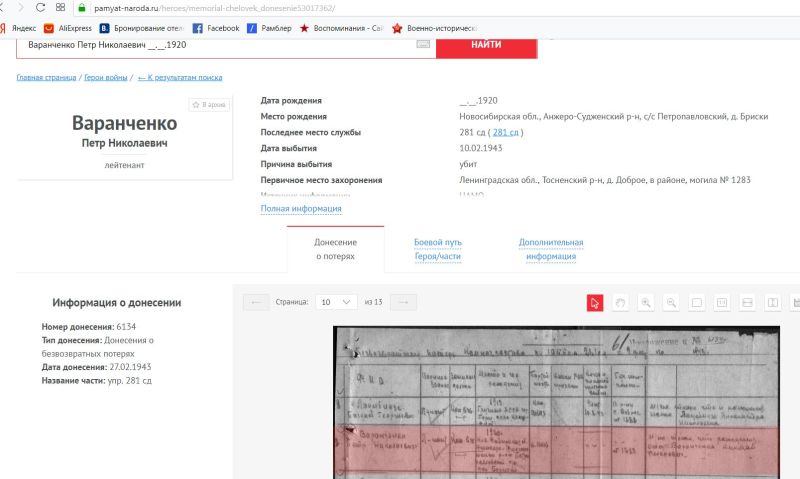Open the AliExpress bookmark
The height and width of the screenshot is (479, 800).
coord(68,28)
